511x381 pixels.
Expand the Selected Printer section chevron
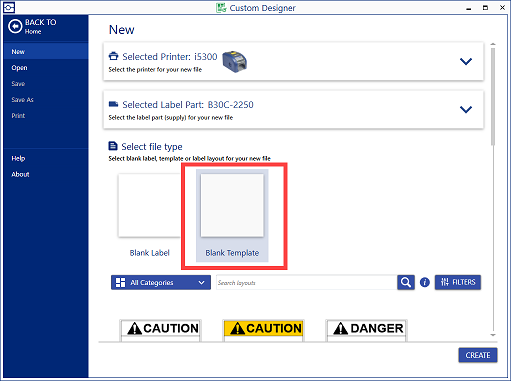click(x=466, y=61)
